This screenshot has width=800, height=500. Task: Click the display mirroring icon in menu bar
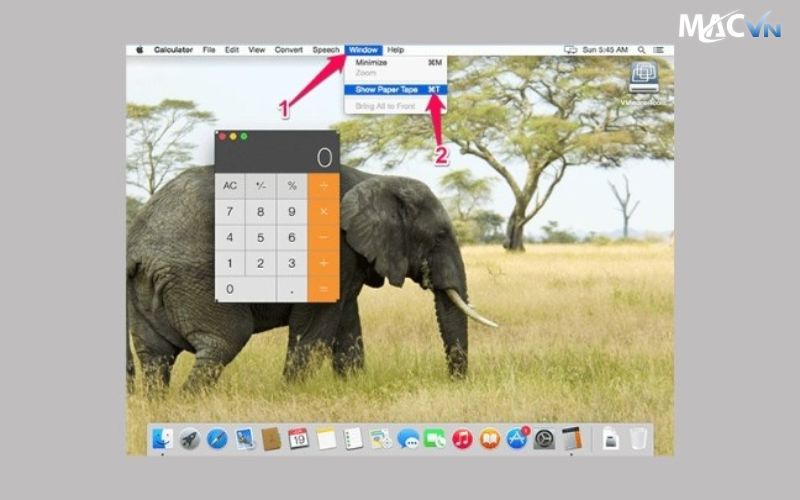570,49
